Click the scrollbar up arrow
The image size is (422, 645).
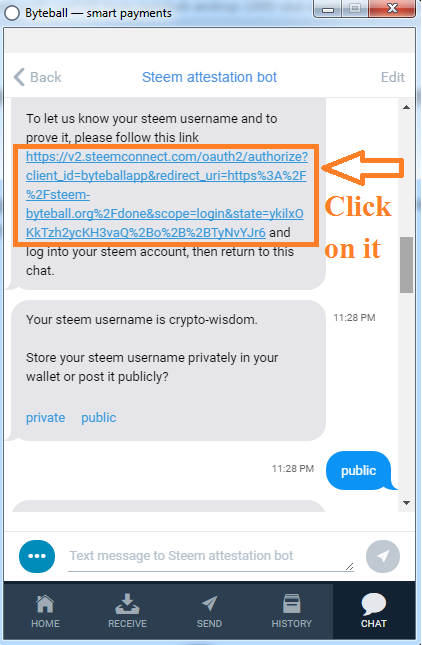406,107
